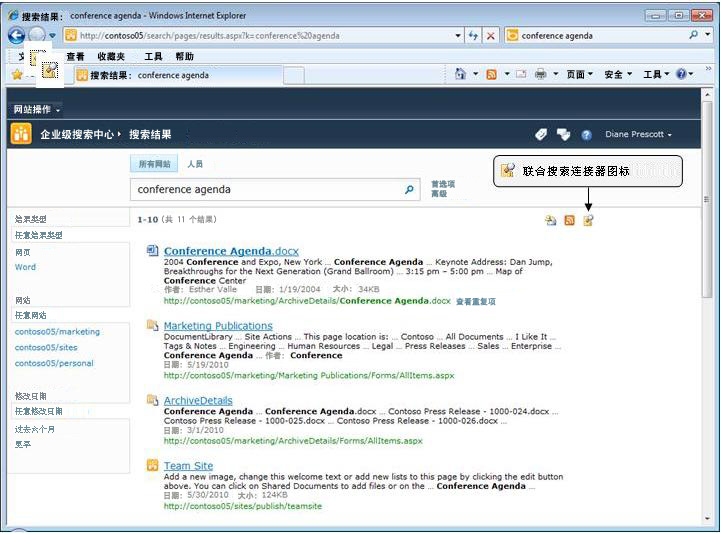Viewport: 721px width, 533px height.
Task: Click the Print icon in the command bar
Action: (x=541, y=74)
